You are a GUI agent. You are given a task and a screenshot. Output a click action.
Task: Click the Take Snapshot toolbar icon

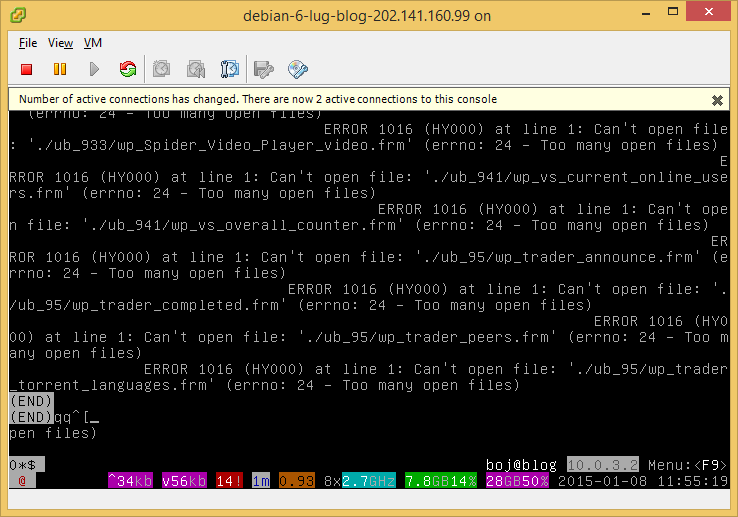click(x=162, y=69)
